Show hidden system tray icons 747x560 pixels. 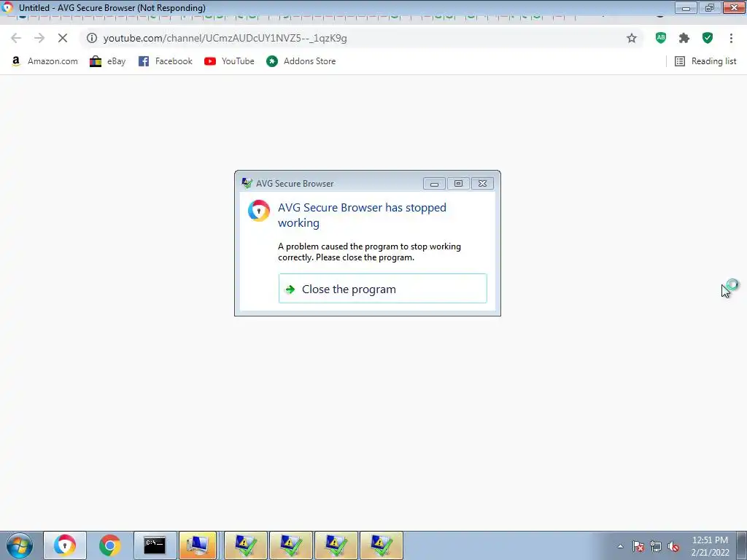(620, 546)
